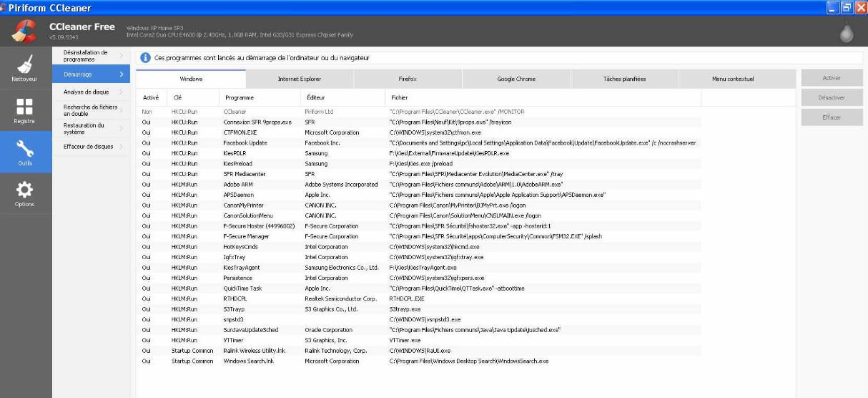Open the Nettoyeur cleaner section
Image resolution: width=868 pixels, height=398 pixels.
pyautogui.click(x=24, y=69)
